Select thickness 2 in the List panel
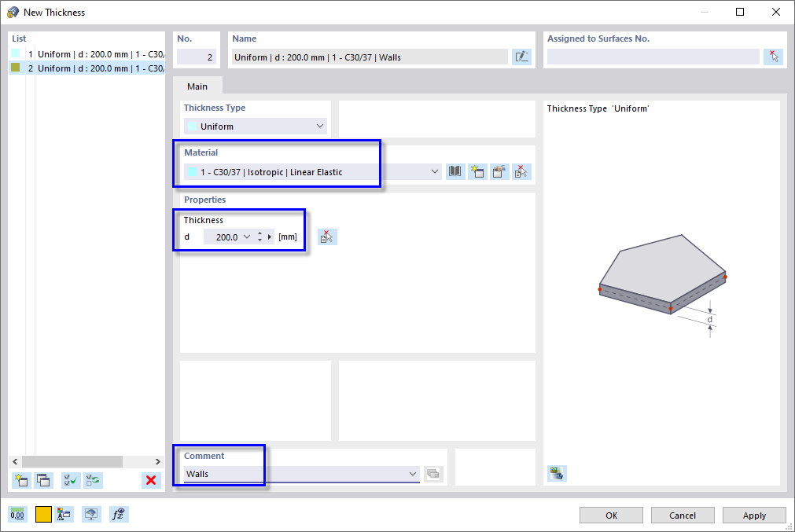The width and height of the screenshot is (795, 532). [x=79, y=68]
